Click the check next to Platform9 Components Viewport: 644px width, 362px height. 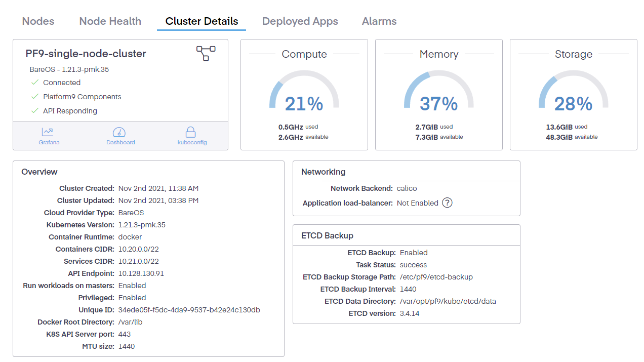tap(35, 97)
